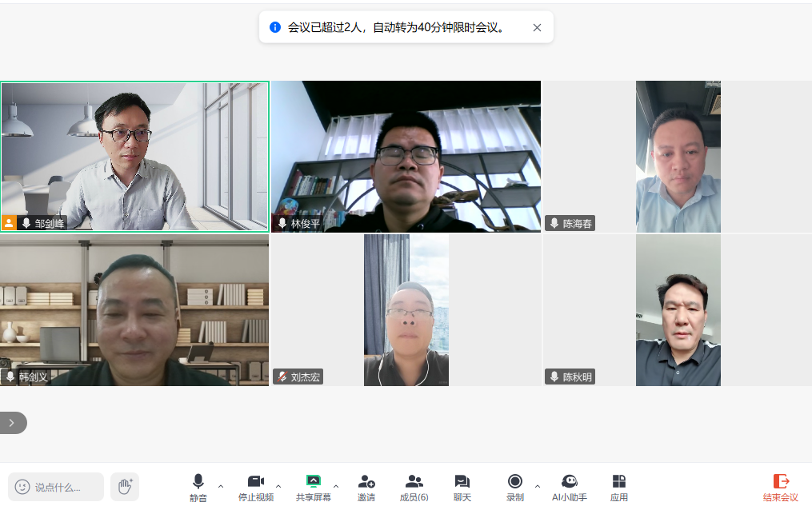
Task: Dismiss the 40分钟限时会议 notification
Action: coord(537,27)
